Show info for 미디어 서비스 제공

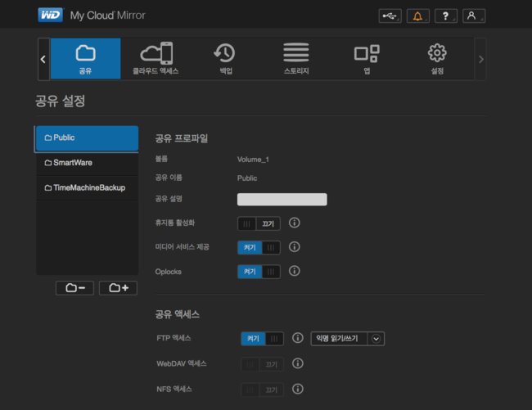[294, 247]
